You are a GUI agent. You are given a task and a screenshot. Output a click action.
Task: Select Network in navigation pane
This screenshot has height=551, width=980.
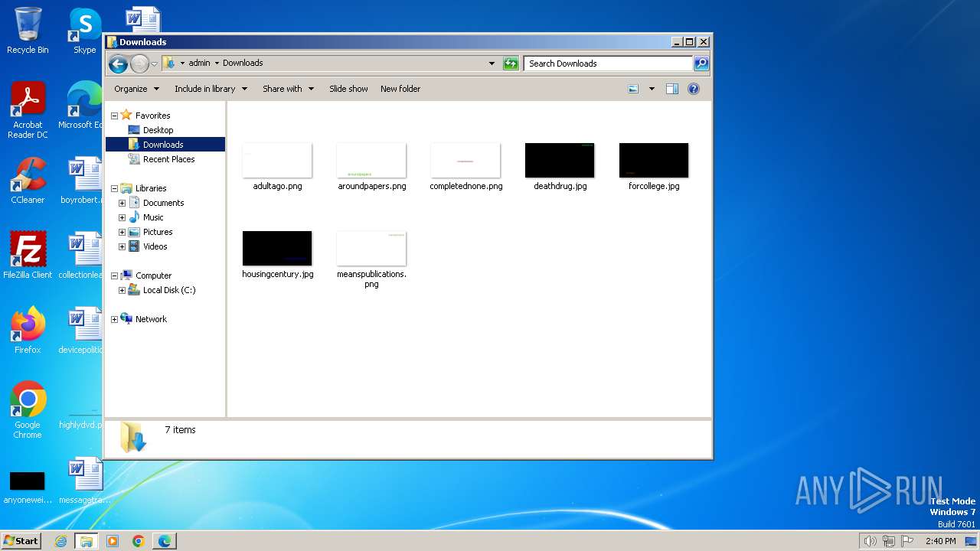click(151, 319)
